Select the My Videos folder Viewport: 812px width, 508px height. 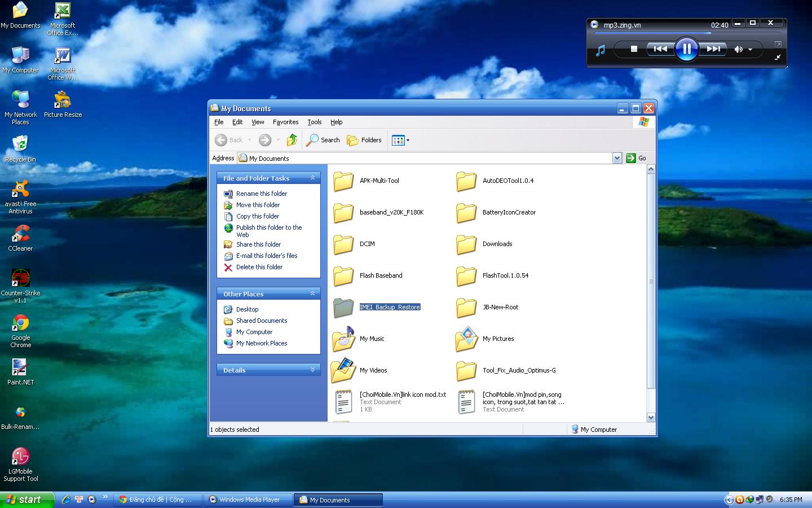pyautogui.click(x=359, y=370)
